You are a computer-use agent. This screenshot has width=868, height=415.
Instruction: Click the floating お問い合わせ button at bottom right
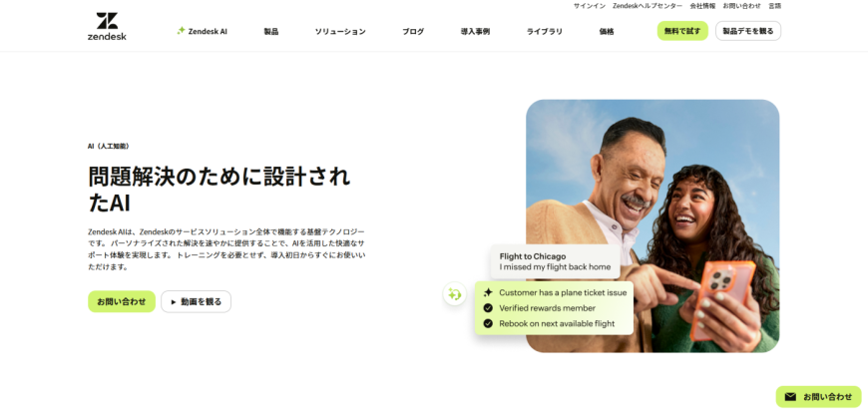(819, 397)
